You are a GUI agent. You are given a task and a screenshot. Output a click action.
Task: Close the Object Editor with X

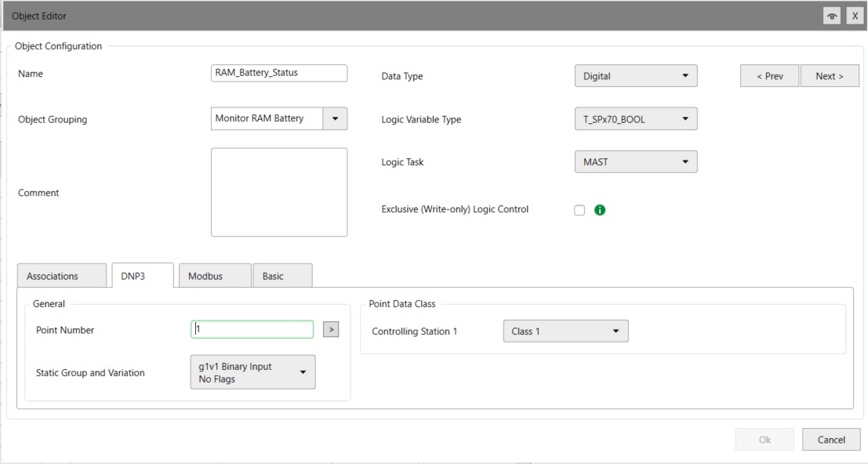click(x=855, y=16)
